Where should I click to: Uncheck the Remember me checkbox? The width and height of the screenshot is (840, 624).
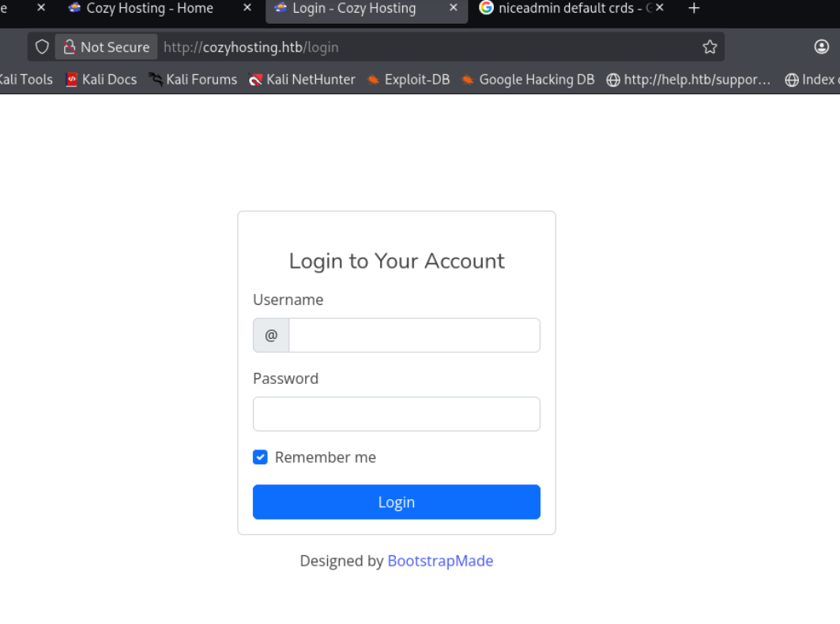point(260,457)
